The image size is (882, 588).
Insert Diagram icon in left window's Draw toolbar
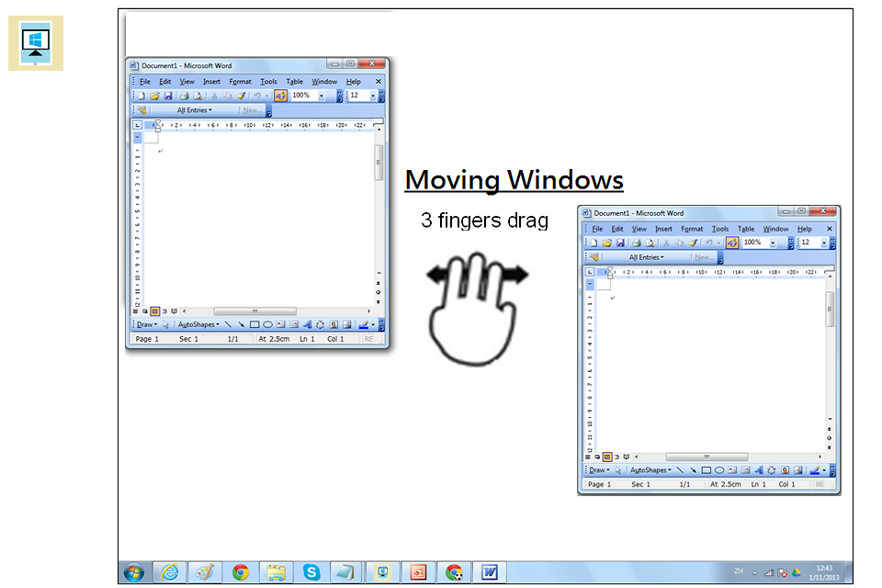pos(320,324)
